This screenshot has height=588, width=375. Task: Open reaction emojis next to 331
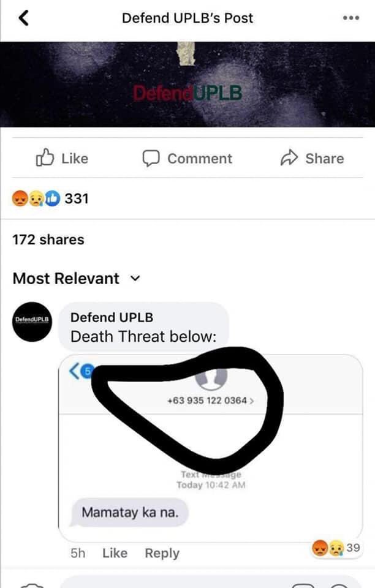(x=36, y=198)
